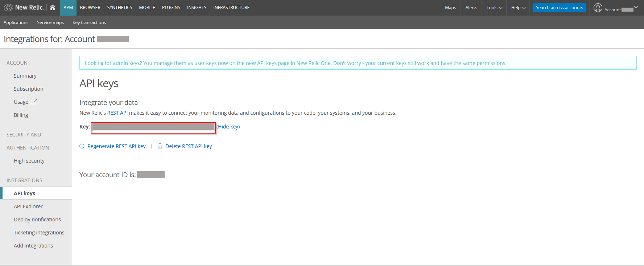Image resolution: width=644 pixels, height=266 pixels.
Task: Switch to the BROWSER tab
Action: click(x=90, y=8)
